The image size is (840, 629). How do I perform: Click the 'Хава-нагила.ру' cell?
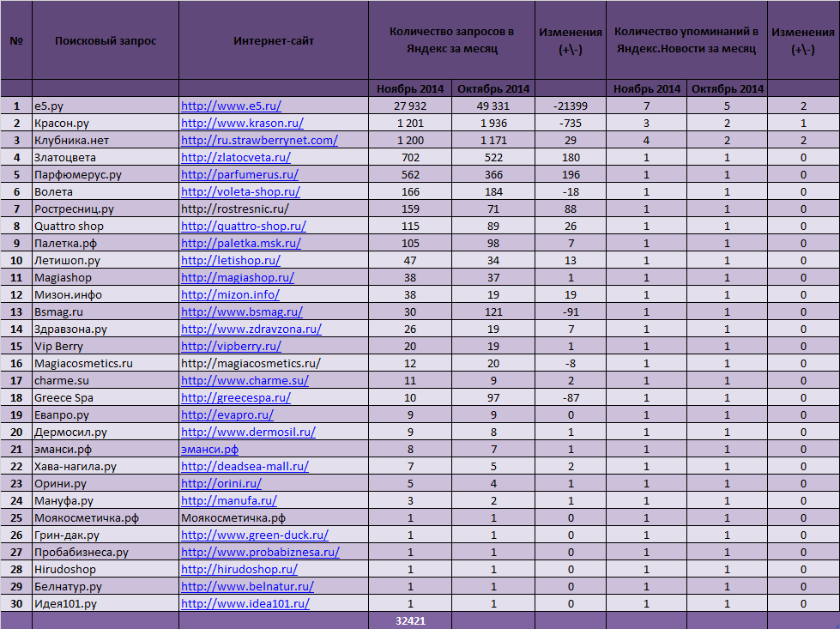click(x=106, y=466)
